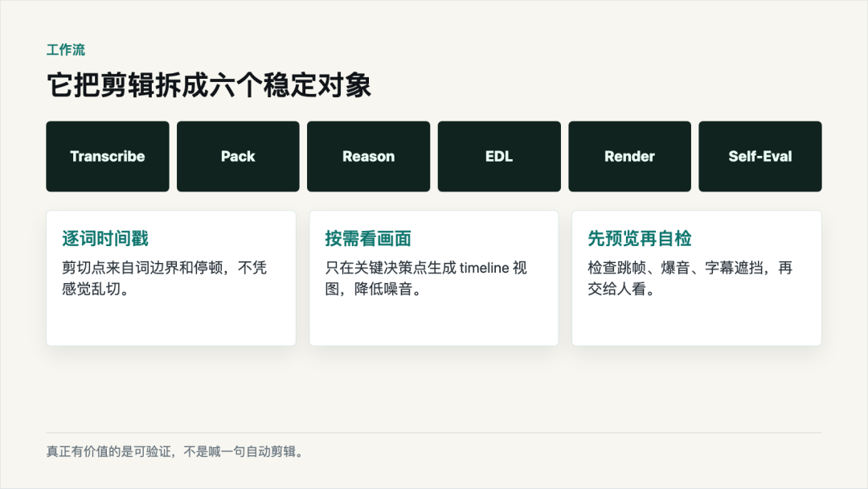Click the text mentioning timeline 视图

426,278
